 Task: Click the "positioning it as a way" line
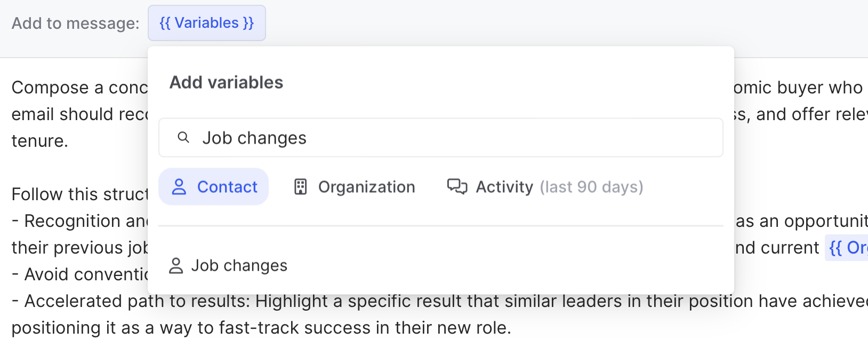pos(261,328)
